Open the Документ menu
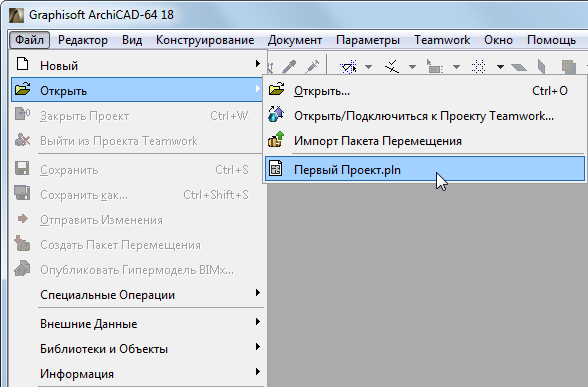 [295, 40]
